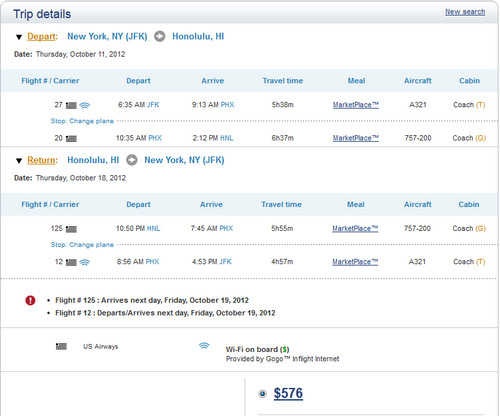Screen dimensions: 500x416
Task: Click the arrow icon in the Return route
Action: (132, 160)
